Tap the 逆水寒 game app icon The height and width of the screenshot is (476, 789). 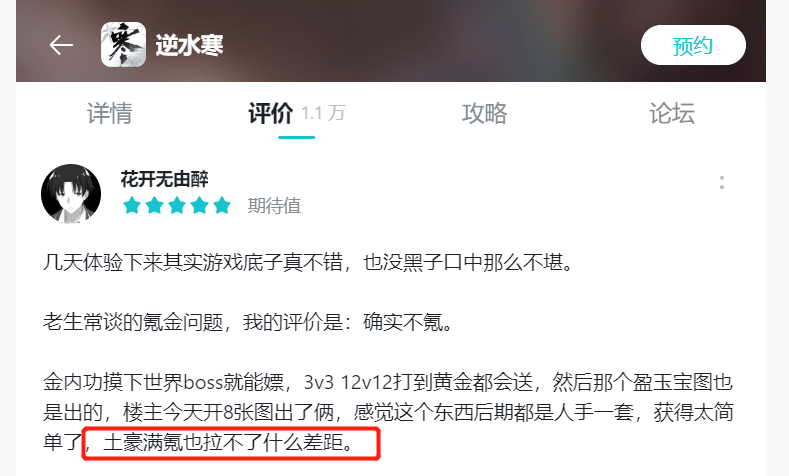pos(123,45)
